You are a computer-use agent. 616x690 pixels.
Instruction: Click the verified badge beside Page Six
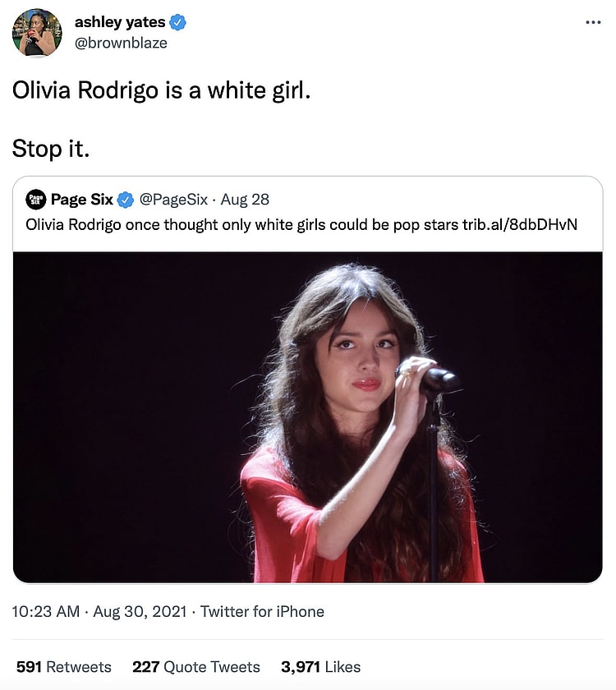pos(126,200)
